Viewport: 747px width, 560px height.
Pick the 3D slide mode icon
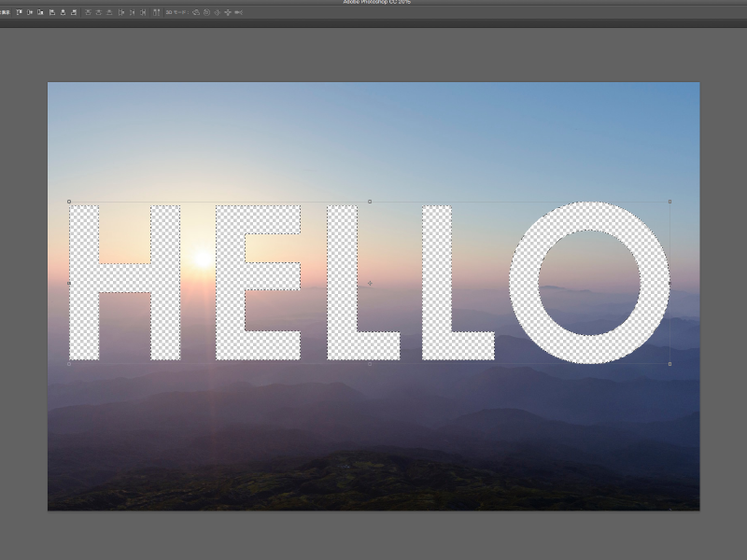(228, 12)
